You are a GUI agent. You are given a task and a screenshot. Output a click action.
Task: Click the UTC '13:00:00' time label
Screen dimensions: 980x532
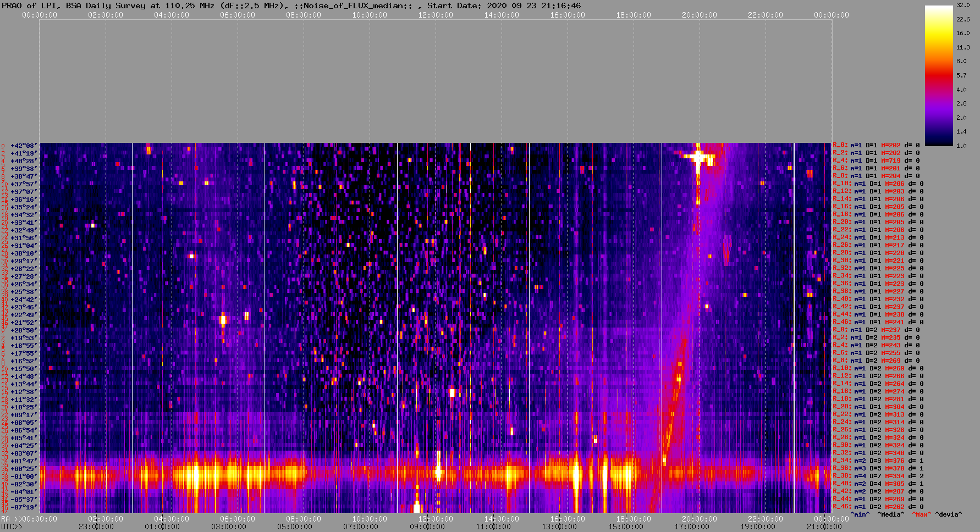pos(559,527)
